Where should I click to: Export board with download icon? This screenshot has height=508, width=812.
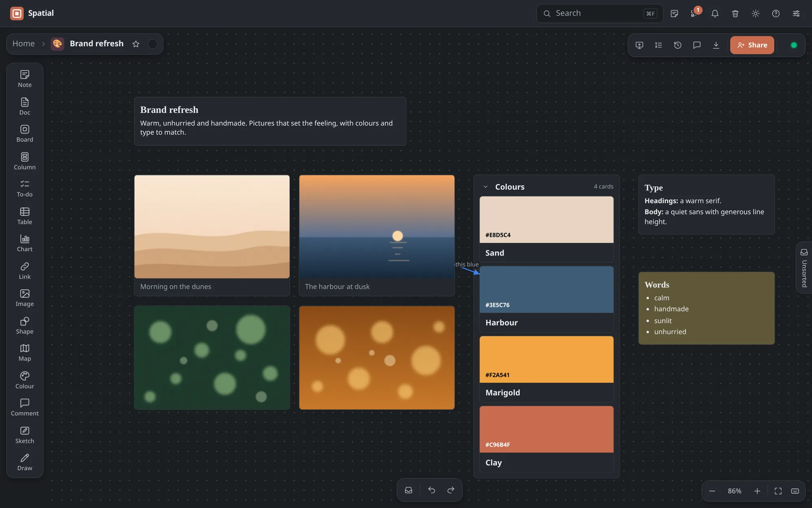point(716,45)
